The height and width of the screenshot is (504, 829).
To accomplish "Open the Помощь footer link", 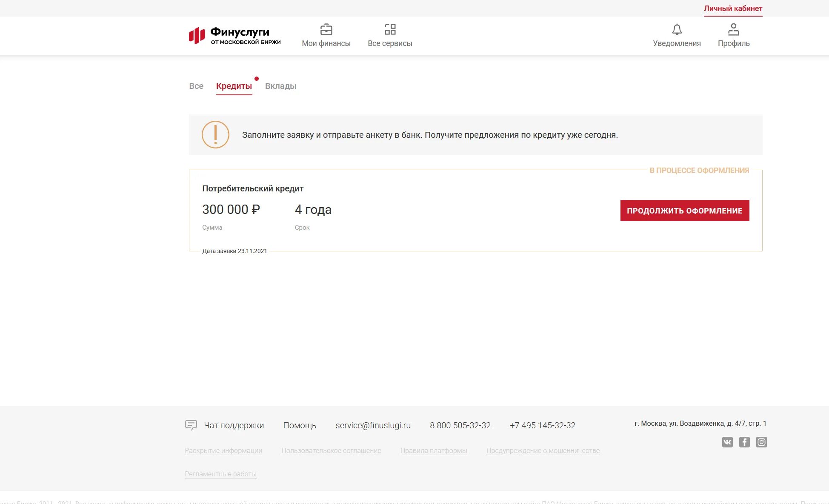I will 300,425.
